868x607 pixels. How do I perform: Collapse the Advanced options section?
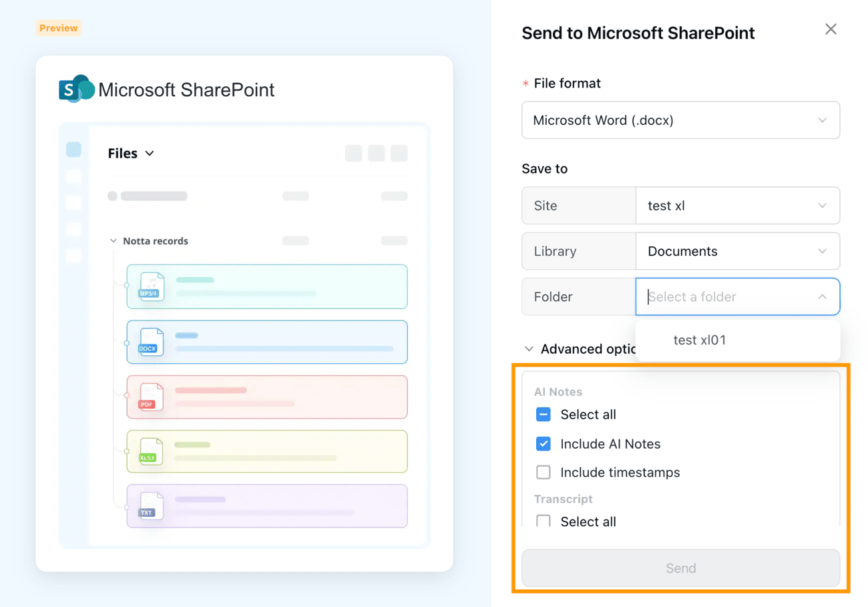(529, 349)
